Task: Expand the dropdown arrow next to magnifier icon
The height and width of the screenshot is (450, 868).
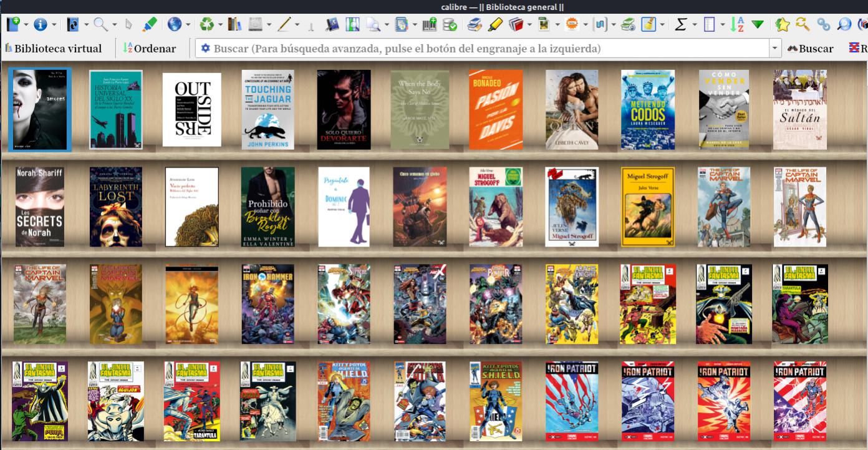Action: pyautogui.click(x=114, y=25)
